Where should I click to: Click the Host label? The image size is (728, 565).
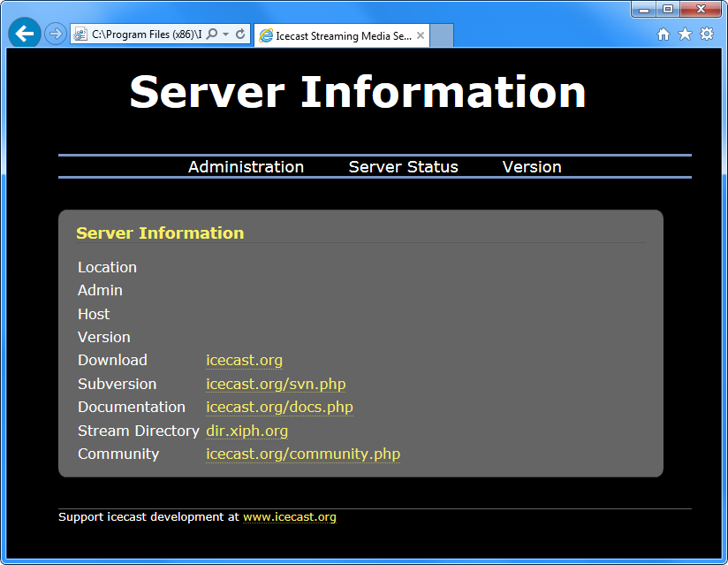click(x=94, y=314)
